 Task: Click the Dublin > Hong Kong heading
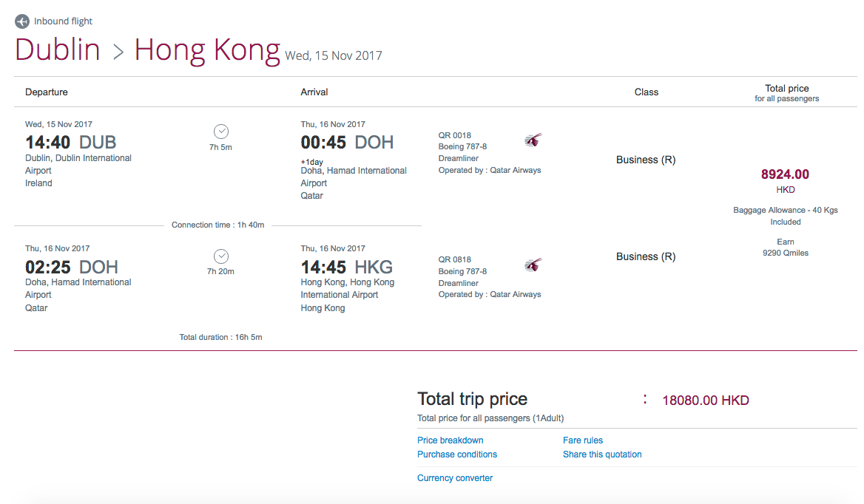tap(147, 50)
